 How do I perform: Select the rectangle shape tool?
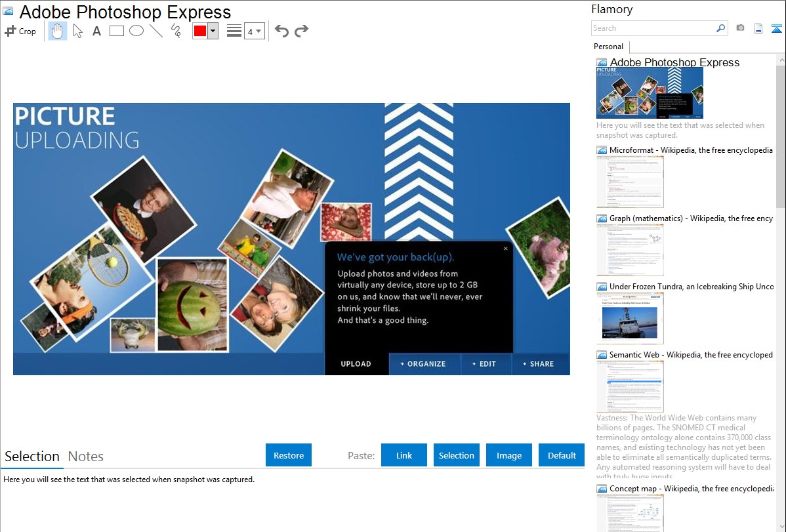(116, 31)
